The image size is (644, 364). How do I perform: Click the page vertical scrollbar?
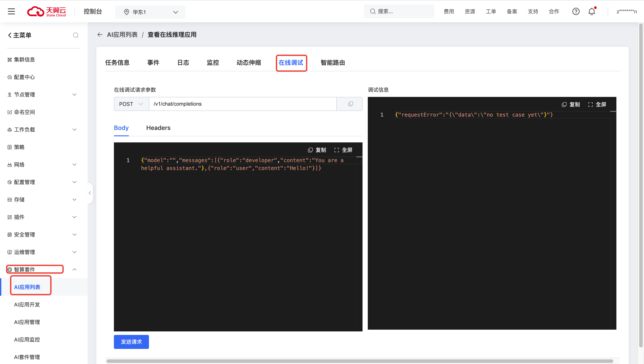[x=641, y=185]
